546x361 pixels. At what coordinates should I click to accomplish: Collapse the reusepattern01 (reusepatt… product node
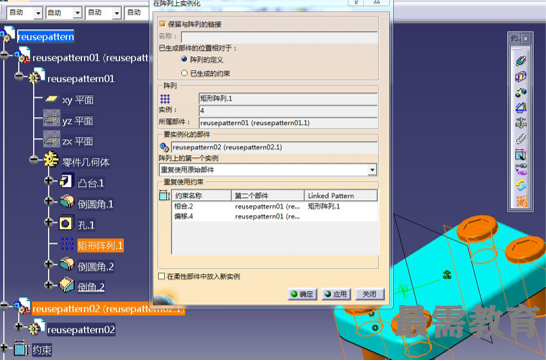[x=5, y=55]
